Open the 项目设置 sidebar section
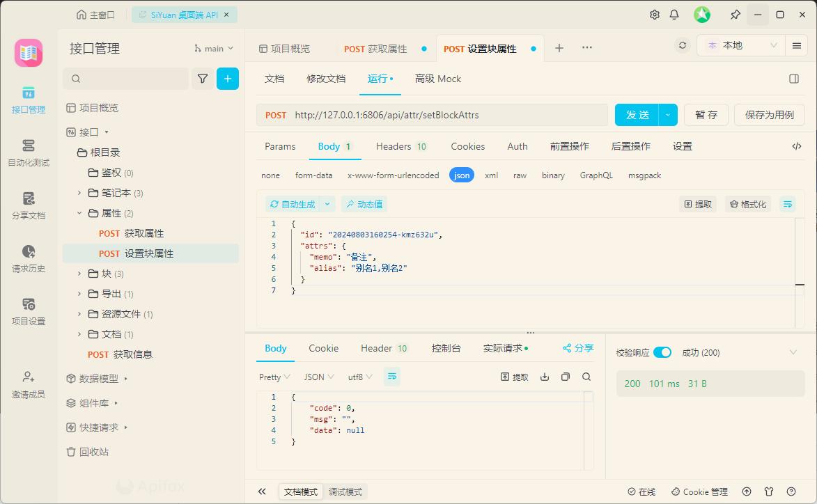 [28, 312]
